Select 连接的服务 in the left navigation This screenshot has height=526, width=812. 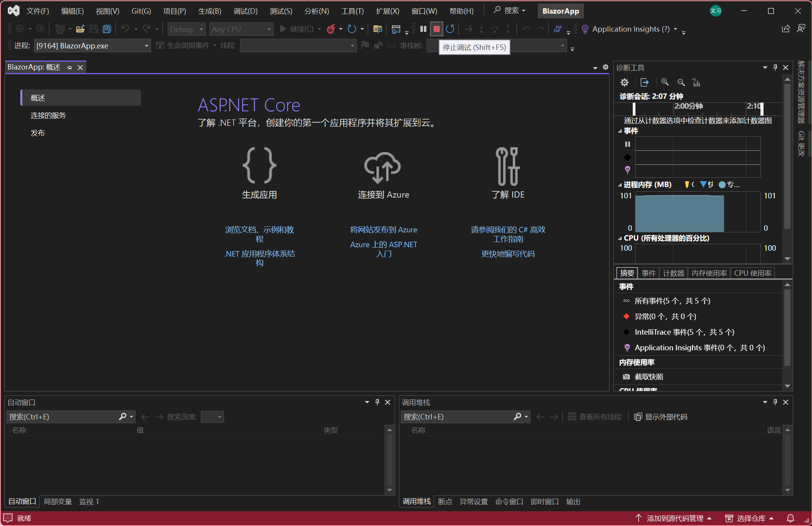click(x=48, y=116)
